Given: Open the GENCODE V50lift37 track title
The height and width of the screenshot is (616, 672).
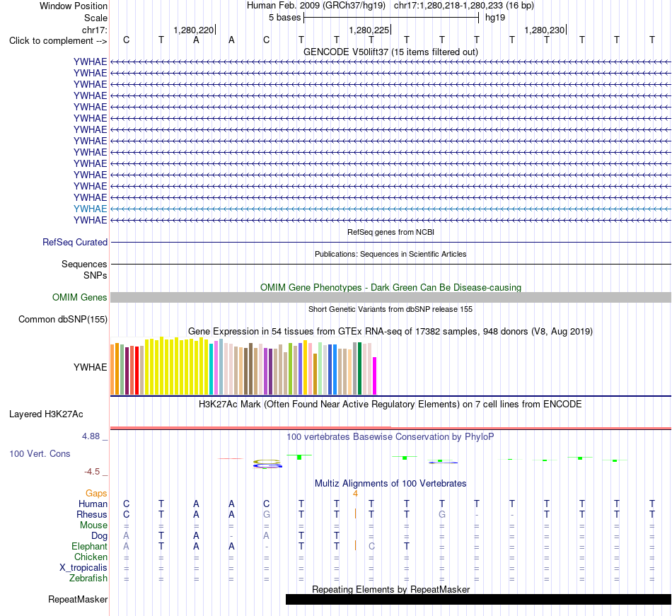Looking at the screenshot, I should coord(390,52).
